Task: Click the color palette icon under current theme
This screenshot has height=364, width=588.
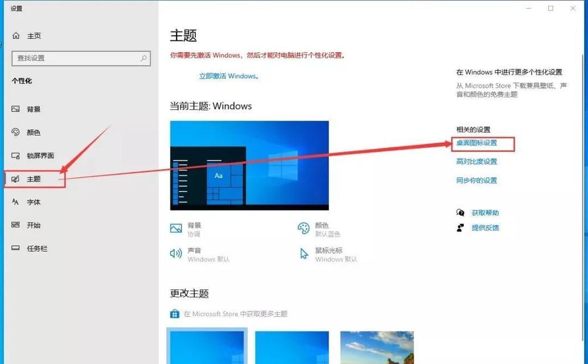Action: [303, 228]
